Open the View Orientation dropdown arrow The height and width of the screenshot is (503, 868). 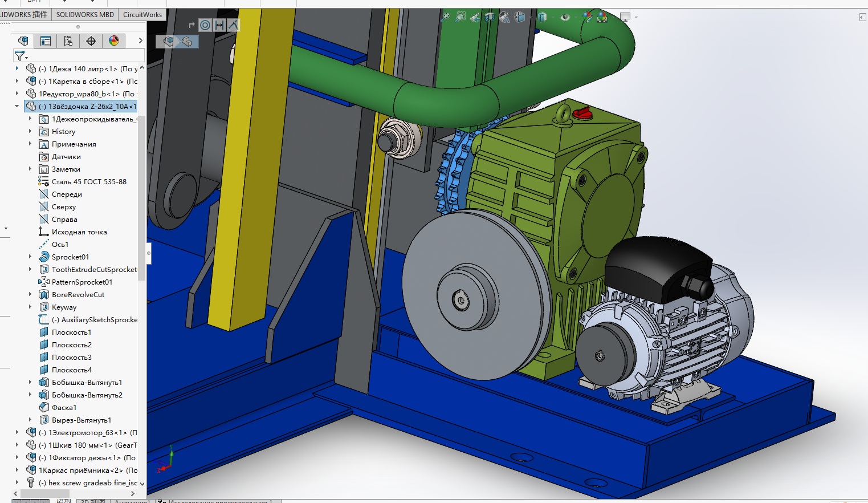530,17
